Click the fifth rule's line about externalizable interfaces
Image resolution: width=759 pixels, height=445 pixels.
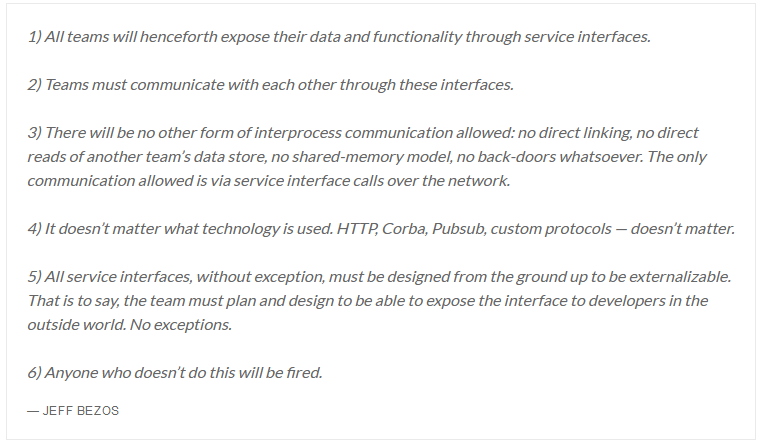pos(379,276)
